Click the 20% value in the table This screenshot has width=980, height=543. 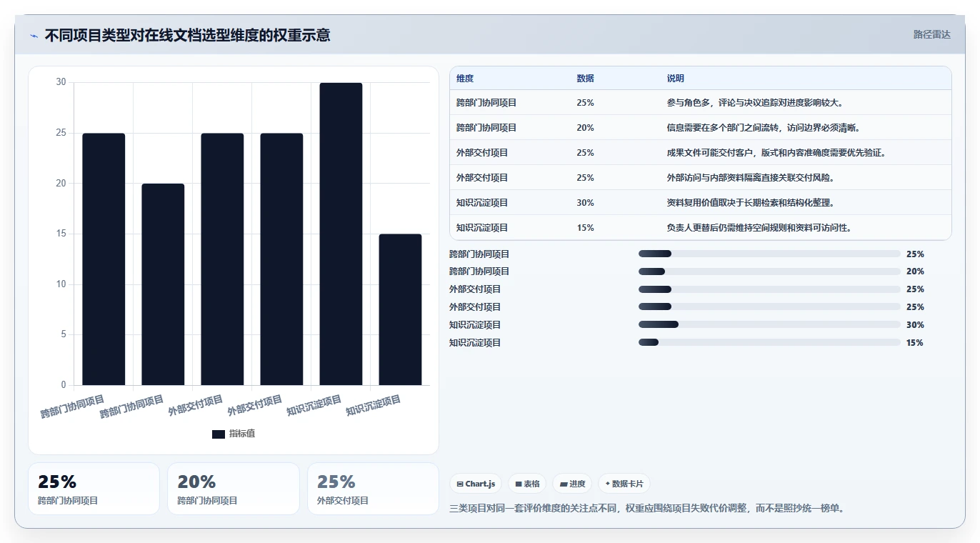pyautogui.click(x=585, y=128)
